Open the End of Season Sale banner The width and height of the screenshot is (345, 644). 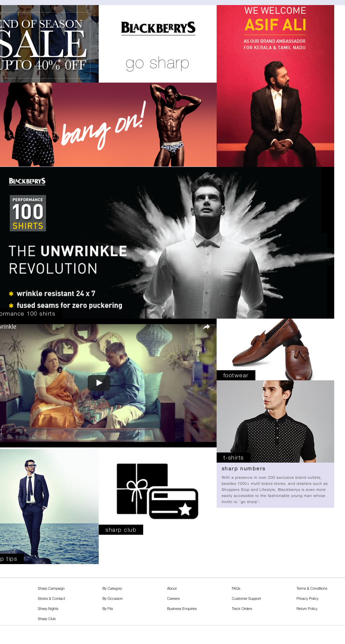[49, 44]
